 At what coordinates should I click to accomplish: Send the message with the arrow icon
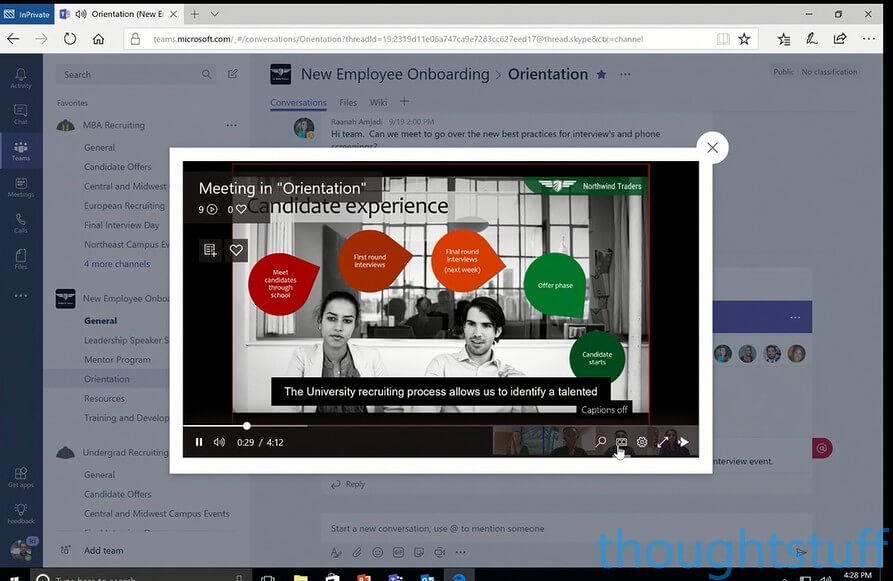(x=801, y=551)
